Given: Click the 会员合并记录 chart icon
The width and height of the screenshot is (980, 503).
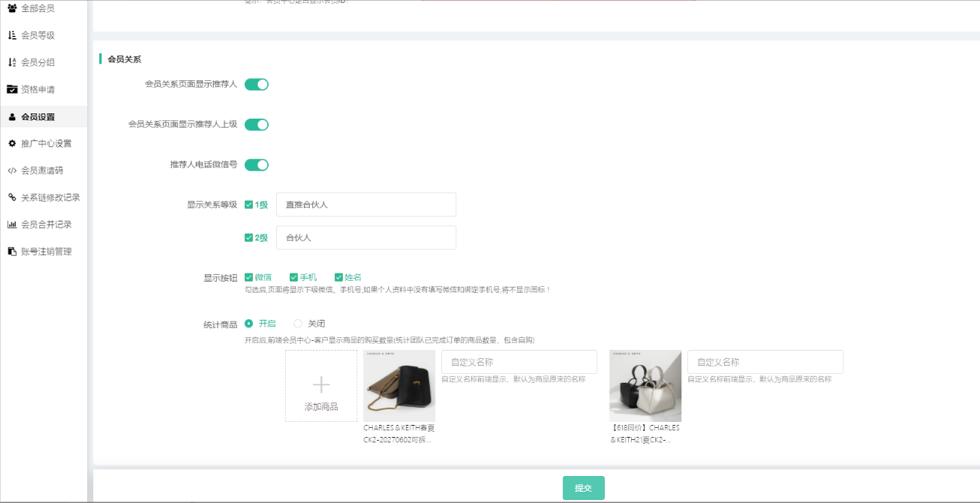Looking at the screenshot, I should tap(12, 224).
